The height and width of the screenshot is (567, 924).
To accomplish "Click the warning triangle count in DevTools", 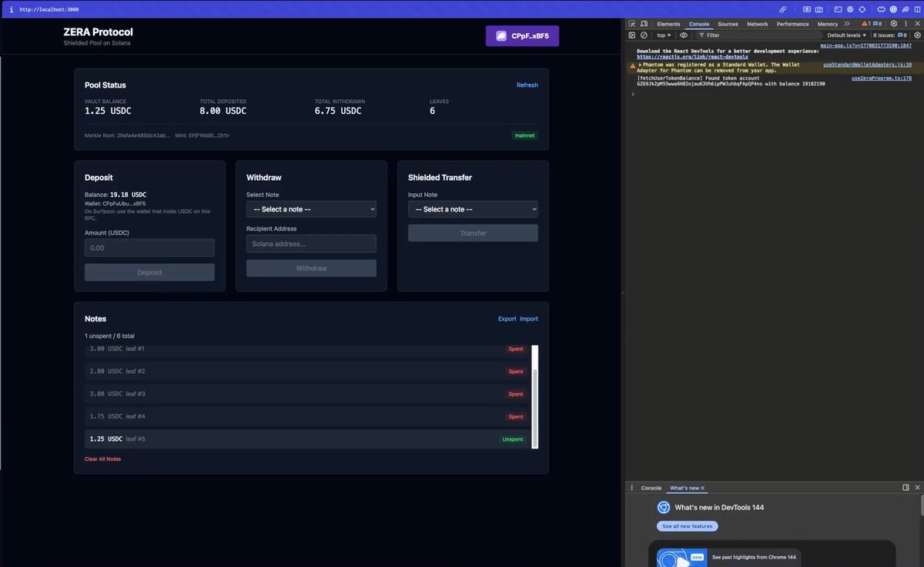I will (x=866, y=24).
